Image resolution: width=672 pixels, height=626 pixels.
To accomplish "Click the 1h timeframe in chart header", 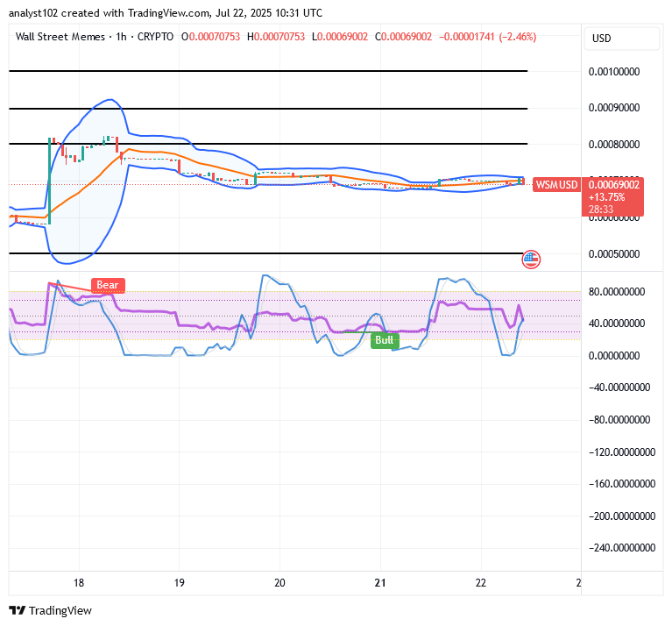I will tap(121, 37).
